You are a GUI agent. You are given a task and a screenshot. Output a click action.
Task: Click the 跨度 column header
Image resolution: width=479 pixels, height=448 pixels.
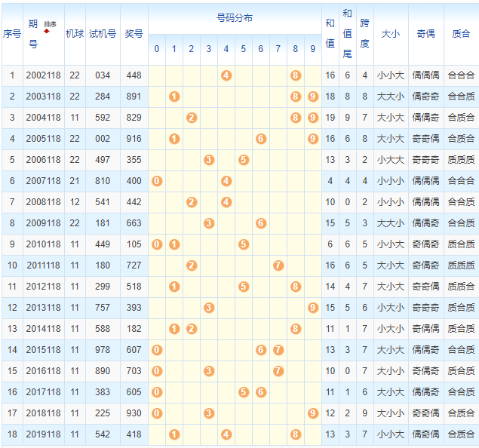coord(364,34)
